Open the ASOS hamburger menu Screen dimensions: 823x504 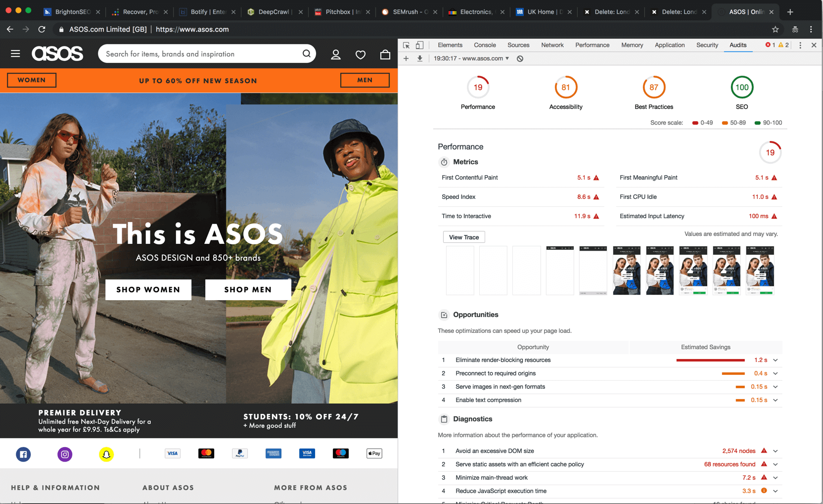coord(15,53)
